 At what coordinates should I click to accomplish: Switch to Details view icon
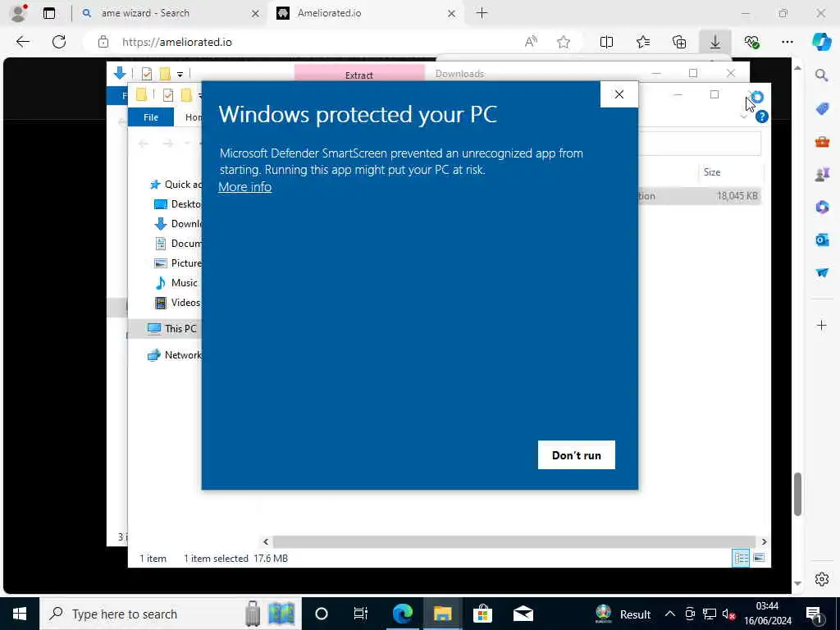(x=741, y=558)
